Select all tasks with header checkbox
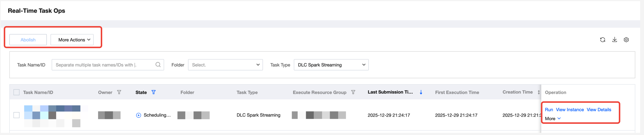The width and height of the screenshot is (644, 135). (x=17, y=92)
